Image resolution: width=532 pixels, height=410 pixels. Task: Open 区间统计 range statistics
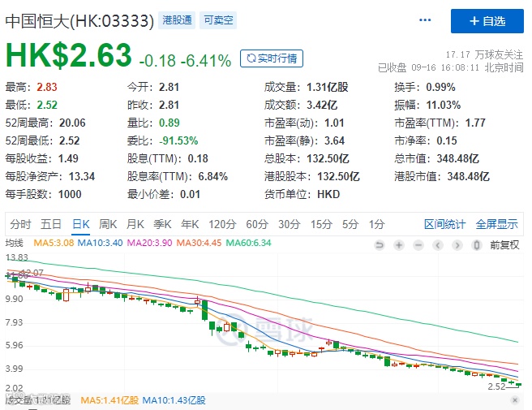444,224
